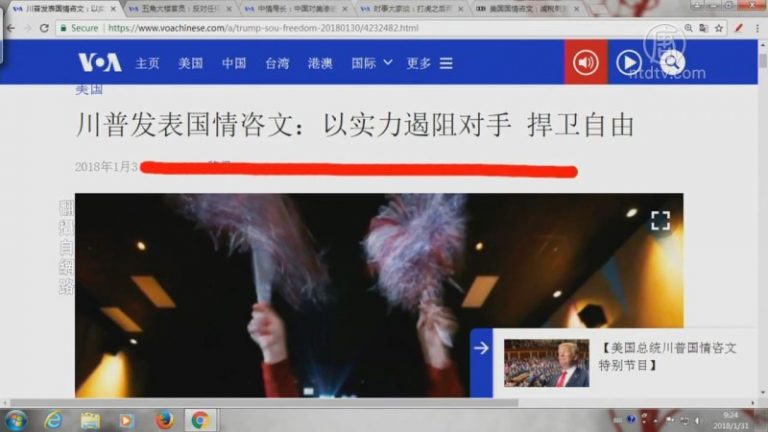The width and height of the screenshot is (768, 432).
Task: Click the 2018年1月 publication date text
Action: pos(106,167)
